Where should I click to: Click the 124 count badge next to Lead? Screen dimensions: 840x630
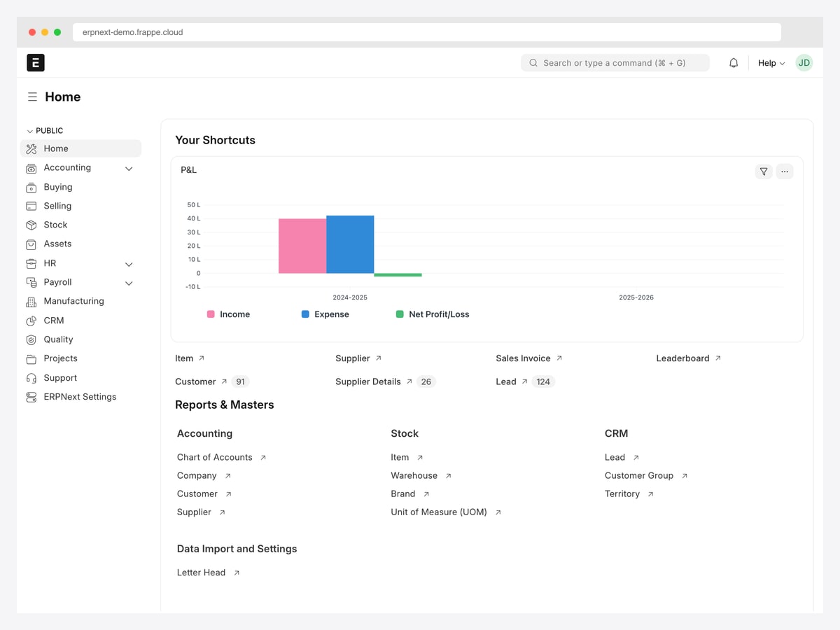pos(543,382)
